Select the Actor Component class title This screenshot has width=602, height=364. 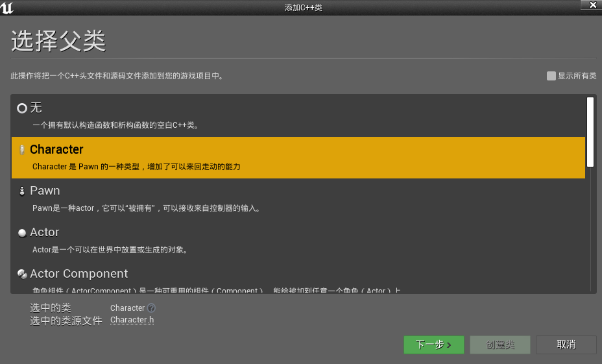[78, 274]
